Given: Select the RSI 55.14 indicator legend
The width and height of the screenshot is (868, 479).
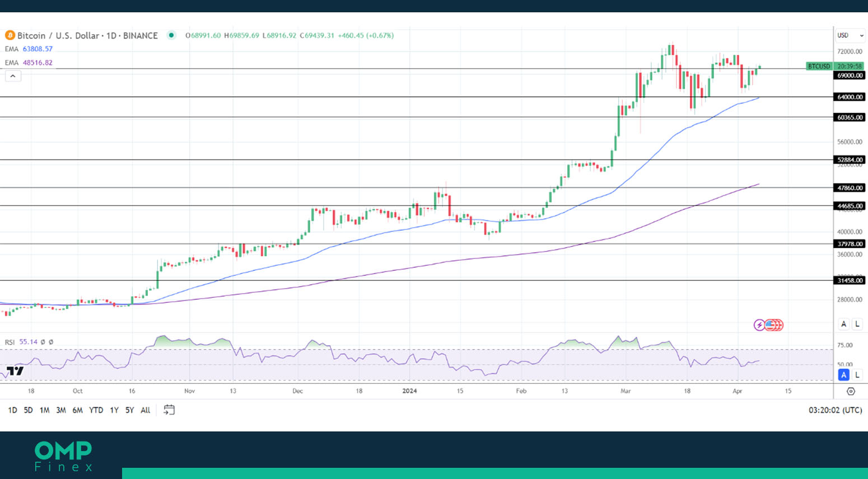Looking at the screenshot, I should tap(29, 342).
